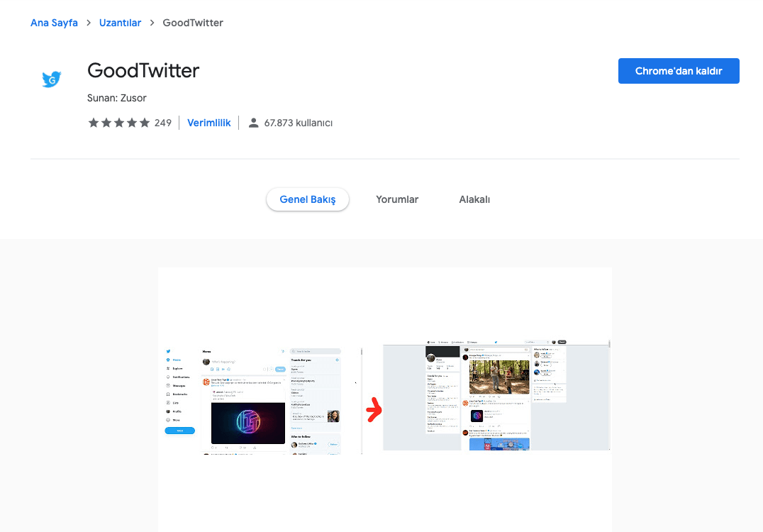Screen dimensions: 763x532
Task: Click the 67.873 kullanıcı user count text
Action: click(x=299, y=123)
